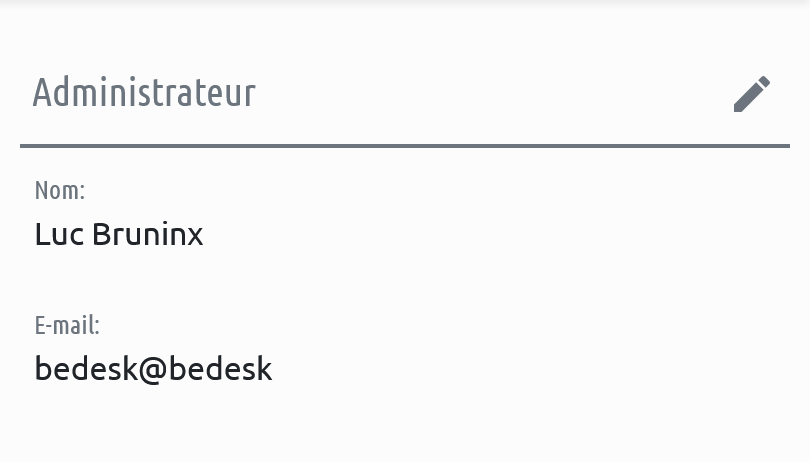Click the pencil edit icon
Screen dimensions: 810x462
pyautogui.click(x=752, y=94)
